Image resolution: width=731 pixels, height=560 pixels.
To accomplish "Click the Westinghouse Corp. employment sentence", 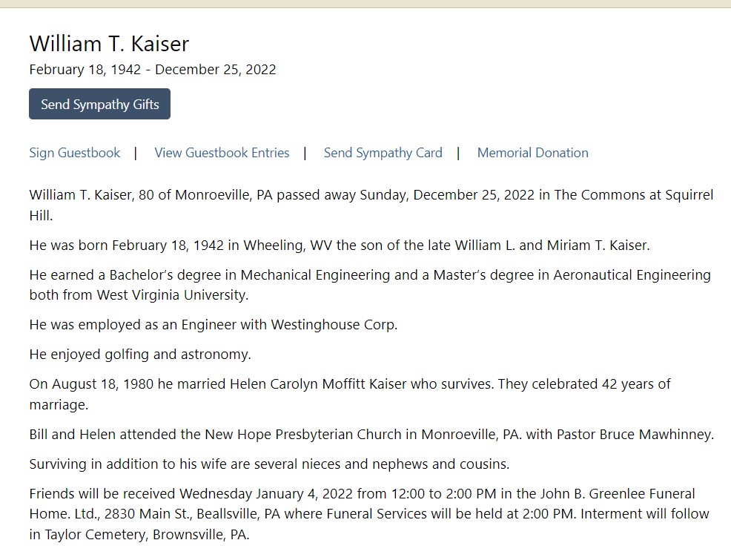I will pyautogui.click(x=214, y=325).
